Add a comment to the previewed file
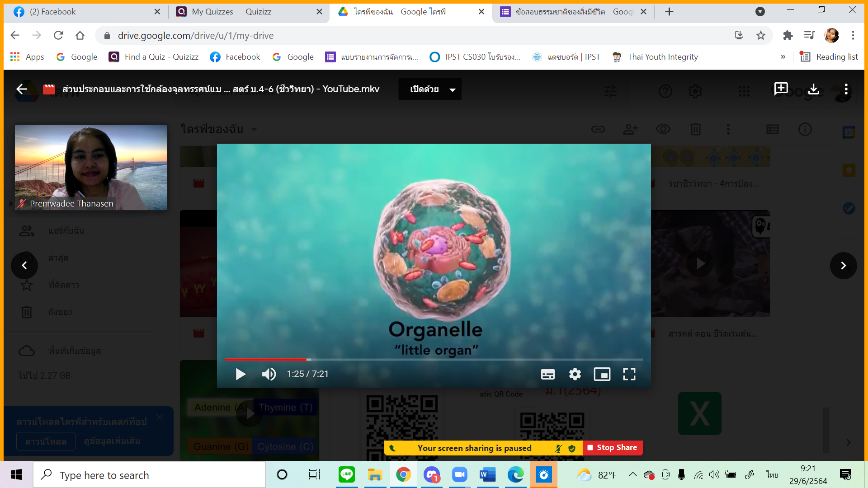This screenshot has width=868, height=488. pos(781,89)
